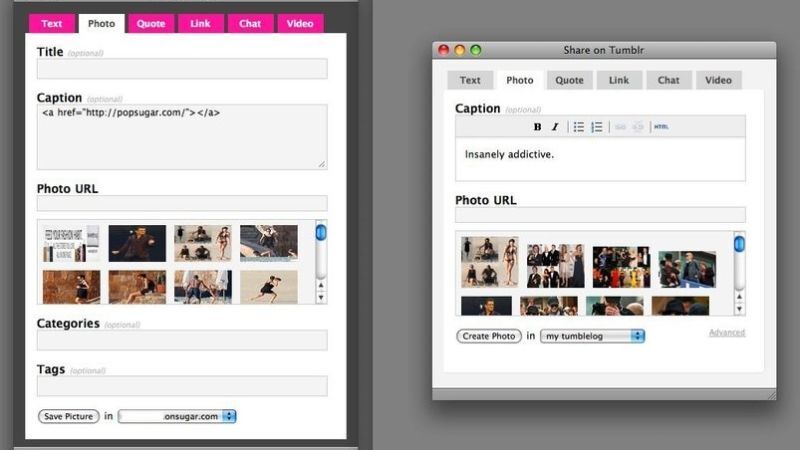Switch to the gray Video tab in Tumblr window
The height and width of the screenshot is (450, 800).
[x=718, y=80]
